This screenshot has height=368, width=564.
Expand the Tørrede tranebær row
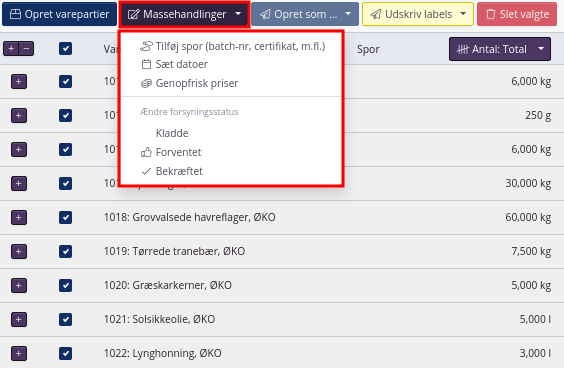click(19, 251)
